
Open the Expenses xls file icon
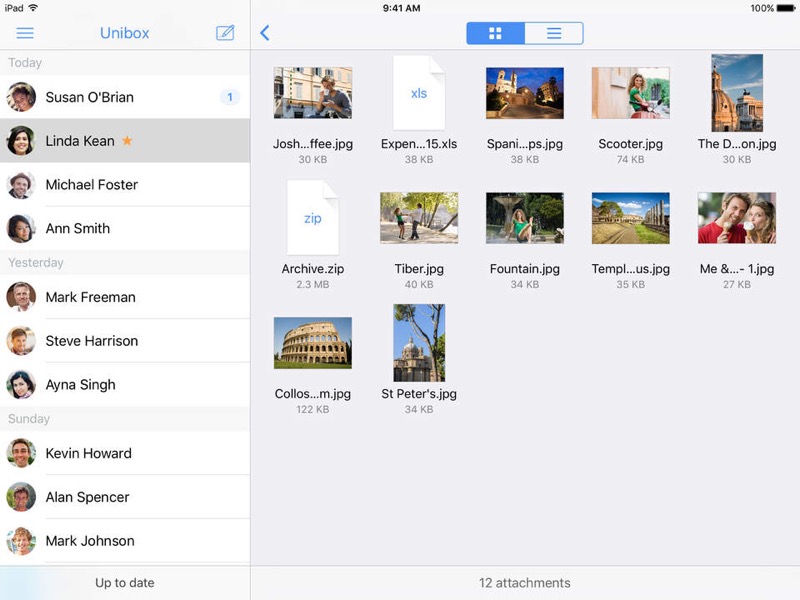click(418, 93)
